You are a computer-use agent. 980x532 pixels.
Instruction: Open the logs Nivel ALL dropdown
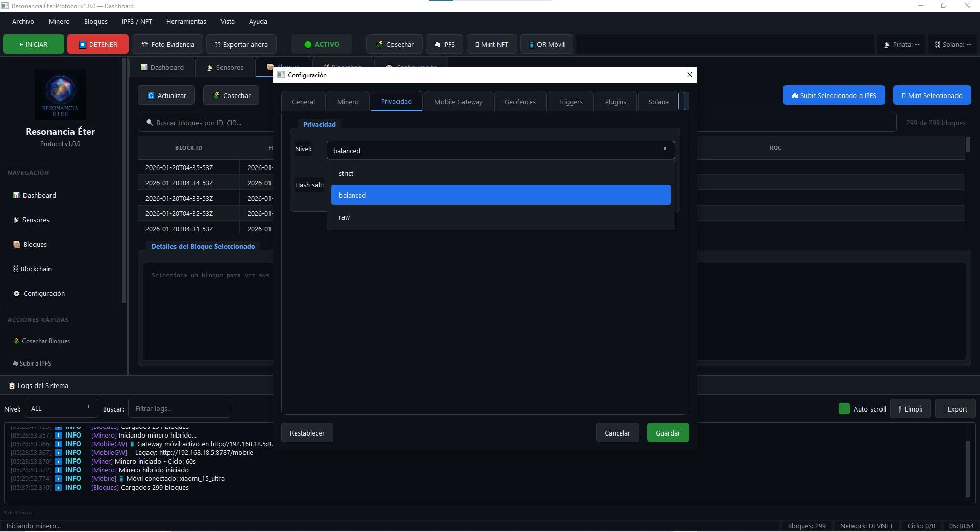tap(61, 409)
